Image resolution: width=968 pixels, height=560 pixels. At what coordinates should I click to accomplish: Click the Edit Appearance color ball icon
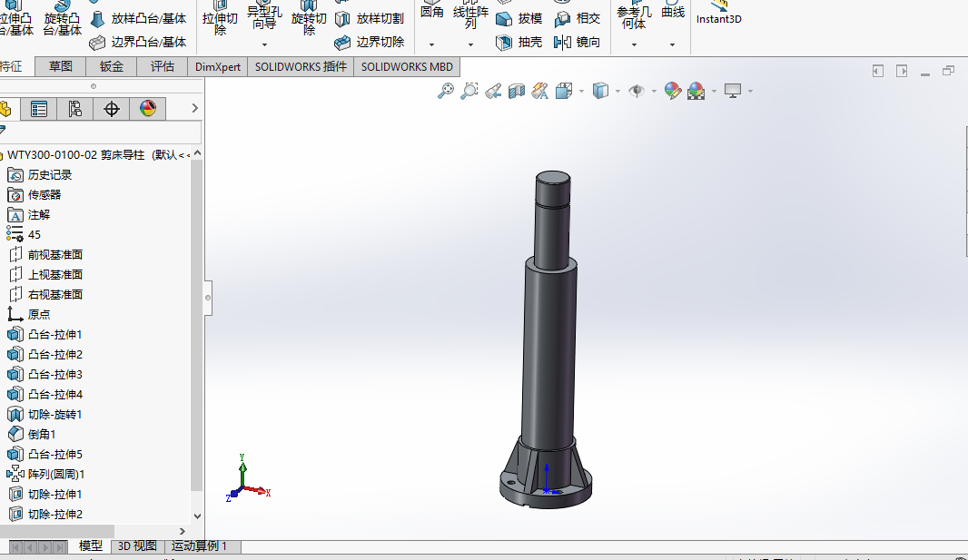pyautogui.click(x=672, y=92)
